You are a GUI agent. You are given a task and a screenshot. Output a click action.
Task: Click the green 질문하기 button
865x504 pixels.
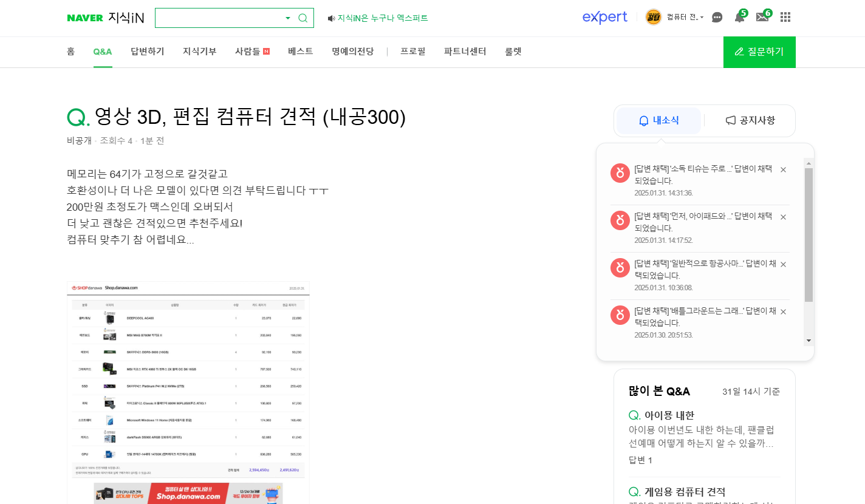tap(759, 52)
